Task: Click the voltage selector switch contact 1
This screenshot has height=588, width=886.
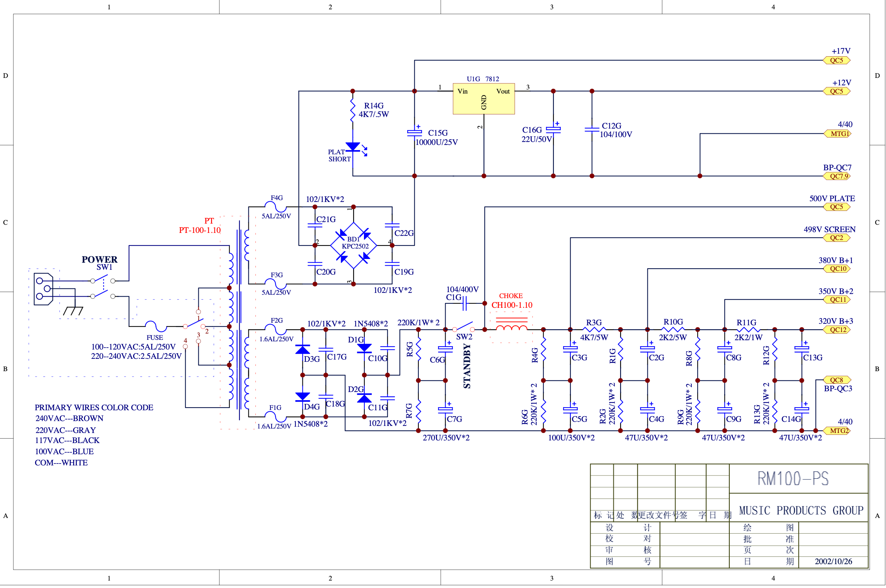Action: tap(198, 312)
